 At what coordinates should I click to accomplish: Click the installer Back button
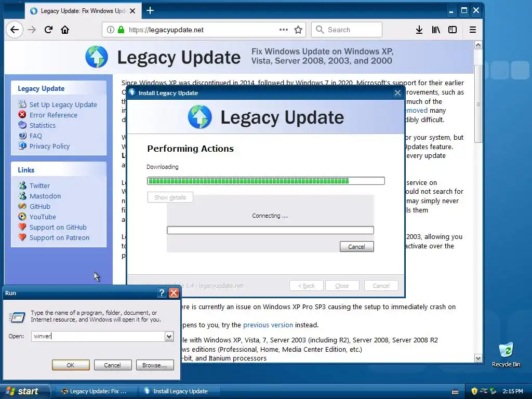307,286
